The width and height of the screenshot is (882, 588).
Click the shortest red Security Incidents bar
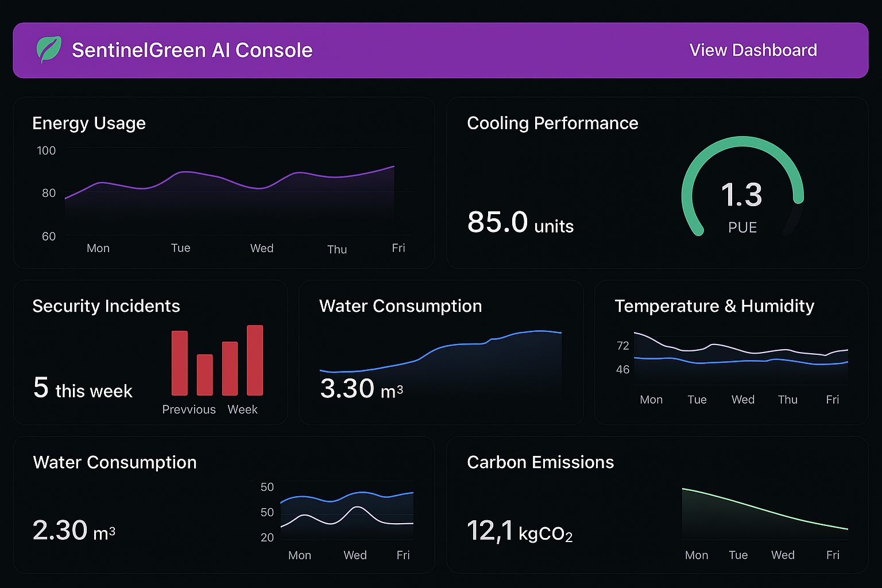click(x=204, y=374)
